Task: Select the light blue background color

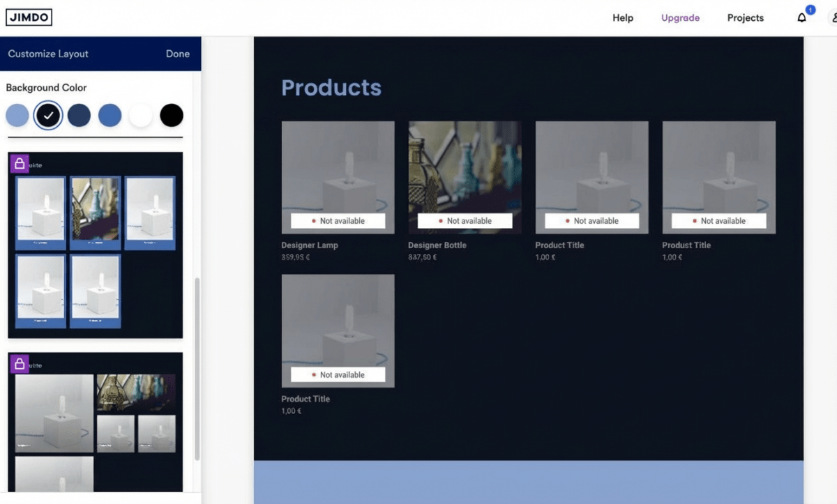Action: click(x=17, y=116)
